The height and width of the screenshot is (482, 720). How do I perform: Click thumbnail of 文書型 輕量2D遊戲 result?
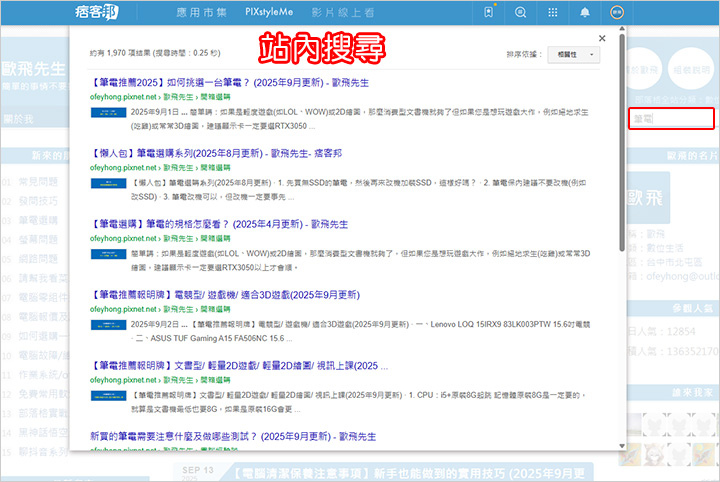108,396
